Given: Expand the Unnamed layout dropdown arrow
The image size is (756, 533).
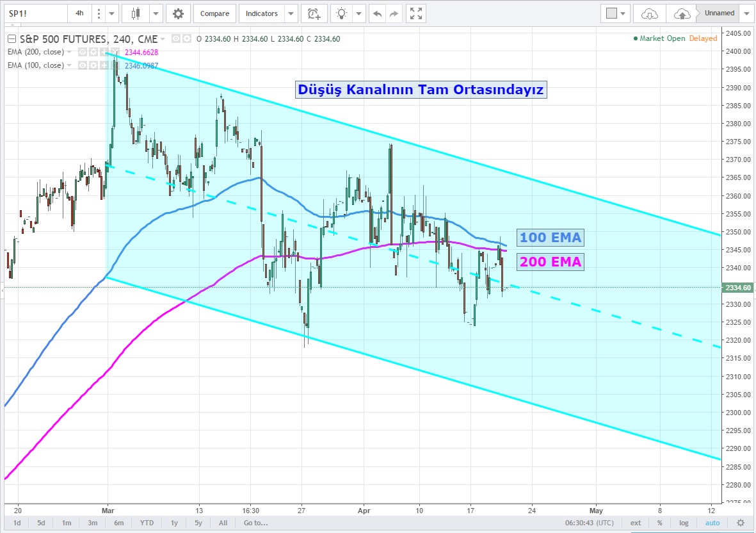Looking at the screenshot, I should coord(746,13).
